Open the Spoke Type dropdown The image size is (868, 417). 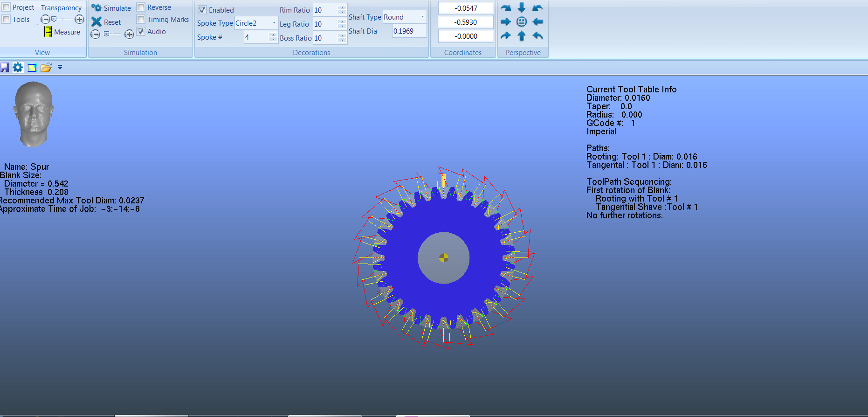[274, 23]
